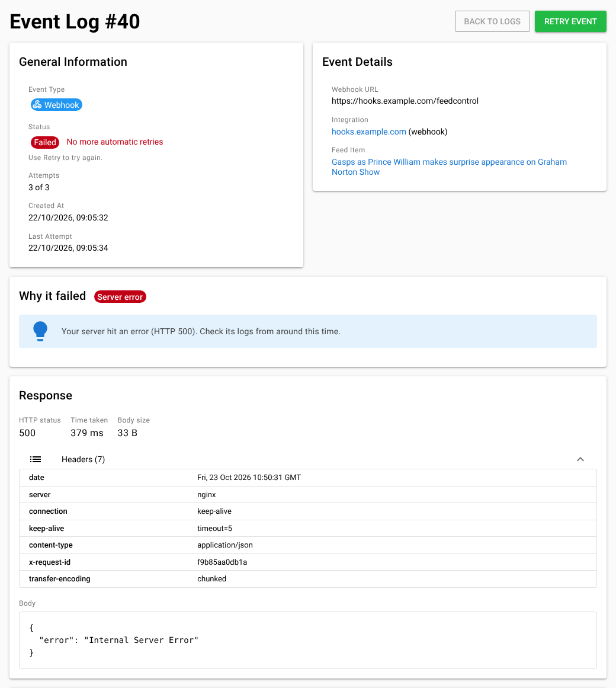Open the Prince William feed item link
Image resolution: width=616 pixels, height=688 pixels.
pyautogui.click(x=449, y=167)
